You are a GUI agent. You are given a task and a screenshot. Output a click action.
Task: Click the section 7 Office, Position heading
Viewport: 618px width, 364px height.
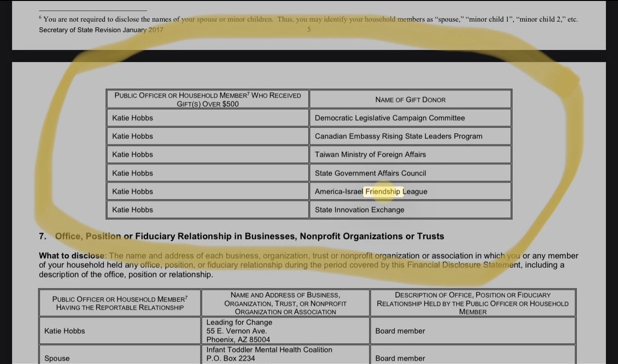[x=249, y=236]
